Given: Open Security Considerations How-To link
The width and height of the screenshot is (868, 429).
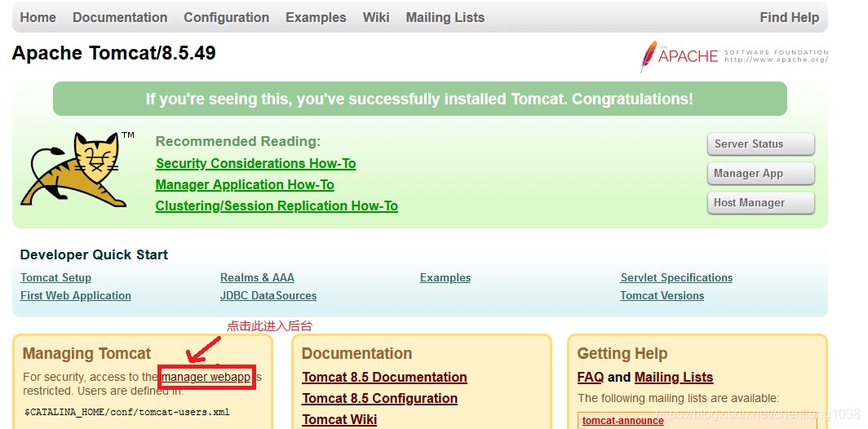Looking at the screenshot, I should (256, 164).
